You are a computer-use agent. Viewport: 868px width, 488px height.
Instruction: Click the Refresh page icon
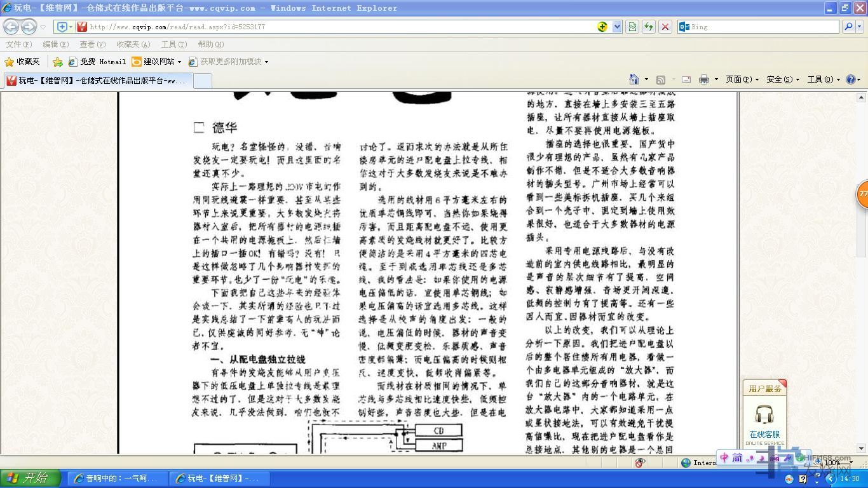pyautogui.click(x=648, y=27)
